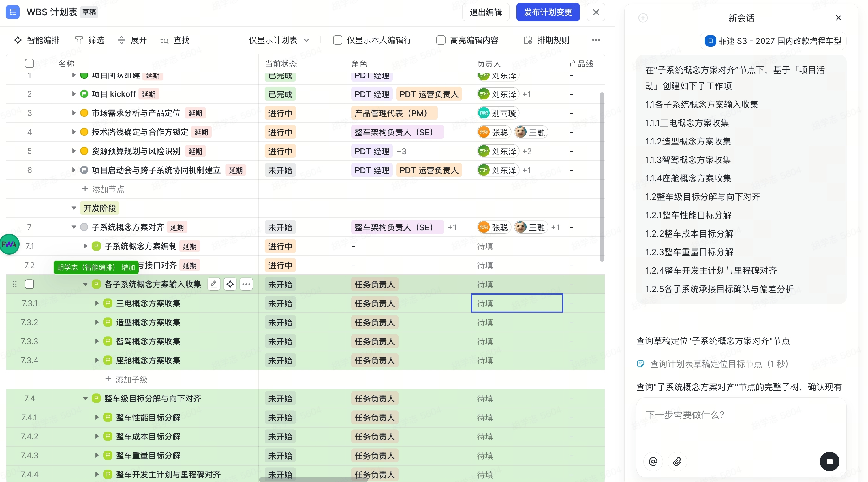The image size is (868, 482).
Task: Toggle the select-all checkbox in table header
Action: [x=29, y=63]
